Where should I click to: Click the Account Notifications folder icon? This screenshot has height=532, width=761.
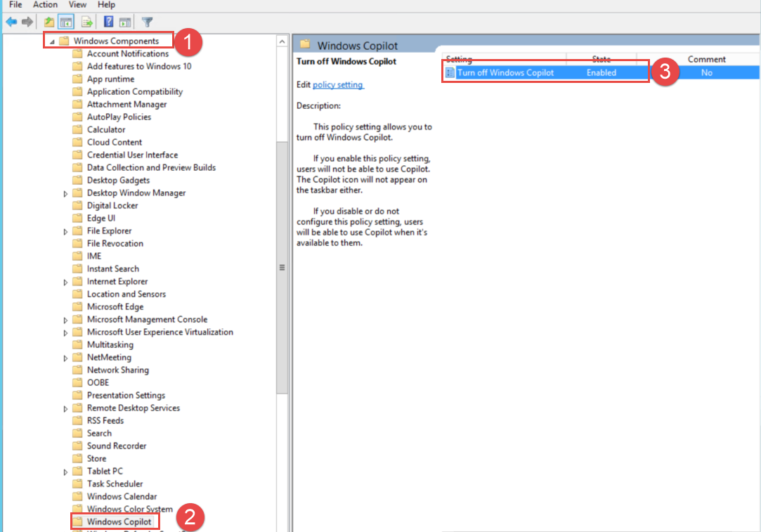tap(77, 53)
